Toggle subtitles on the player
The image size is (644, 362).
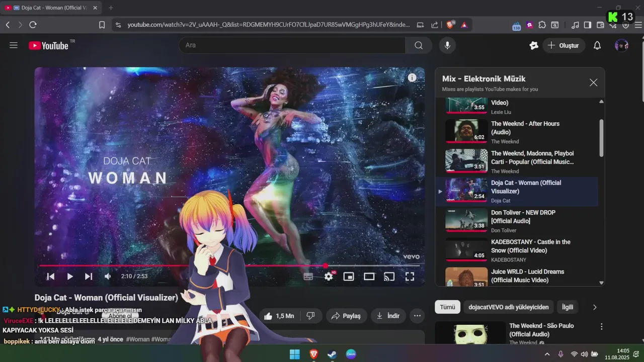coord(308,276)
